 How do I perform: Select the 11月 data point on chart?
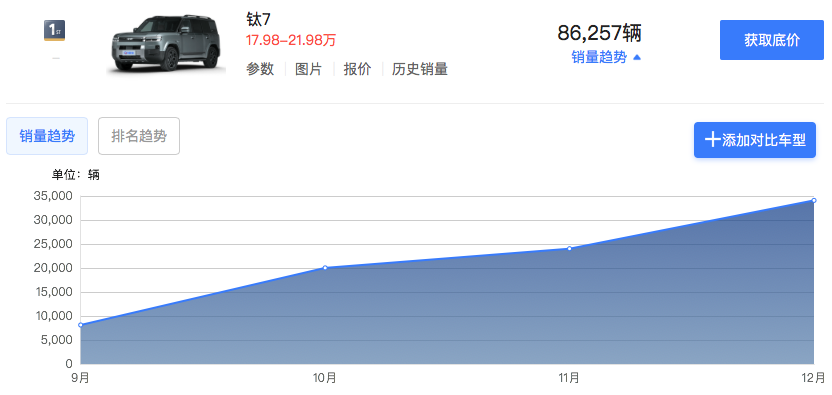point(569,248)
